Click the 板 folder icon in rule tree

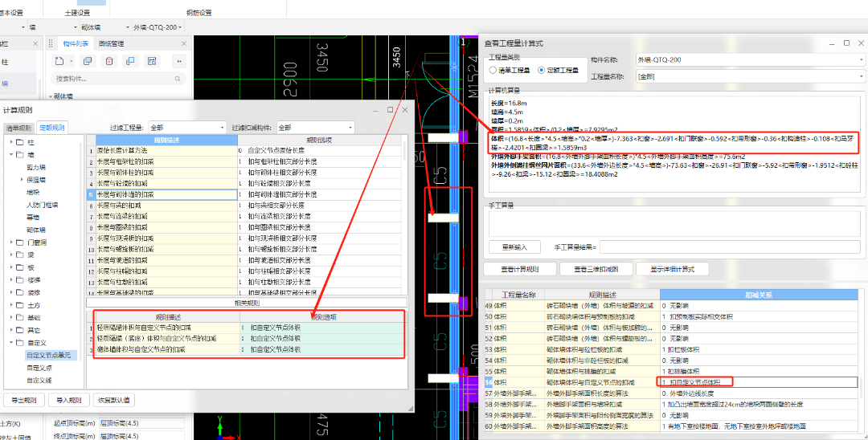point(20,267)
